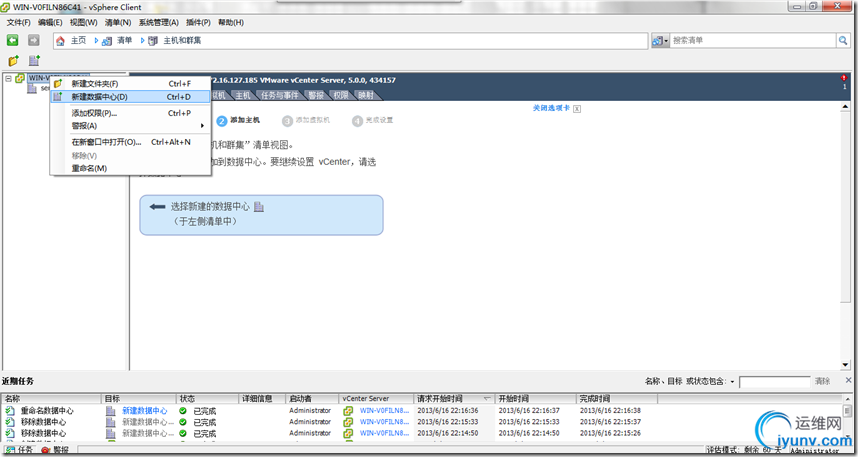Viewport: 858px width, 457px height.
Task: Click the new folder toolbar icon
Action: (x=13, y=61)
